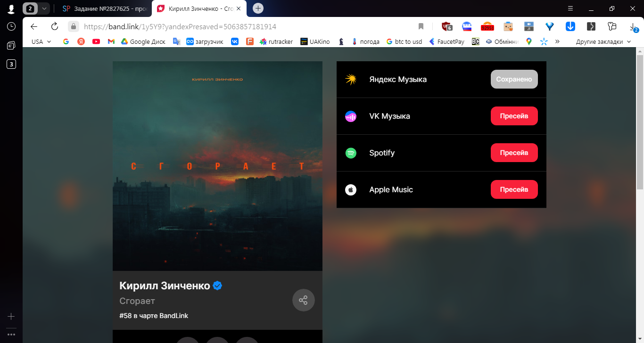Screen dimensions: 644x343
Task: Add a sidebar item with the plus icon
Action: 11,317
